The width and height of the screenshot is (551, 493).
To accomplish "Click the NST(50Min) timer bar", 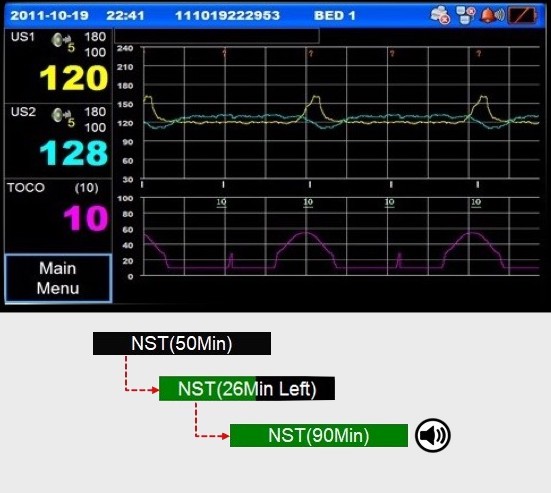I will (x=182, y=343).
